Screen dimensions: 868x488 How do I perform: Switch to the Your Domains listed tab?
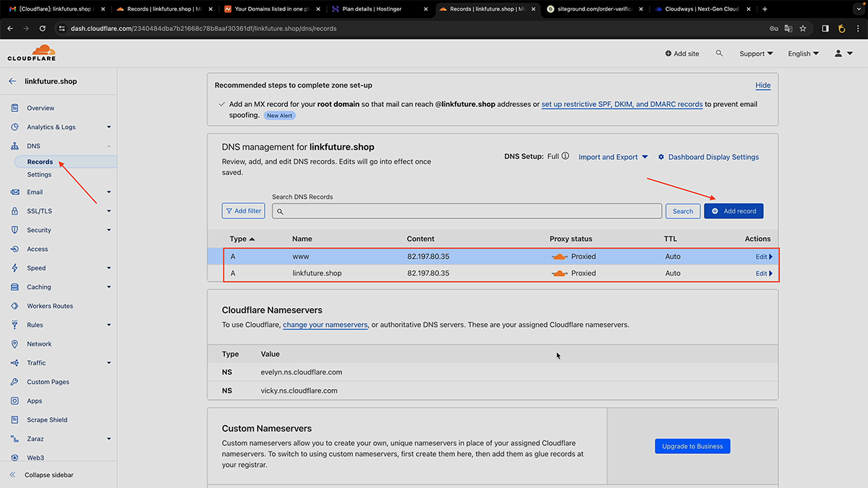coord(271,9)
